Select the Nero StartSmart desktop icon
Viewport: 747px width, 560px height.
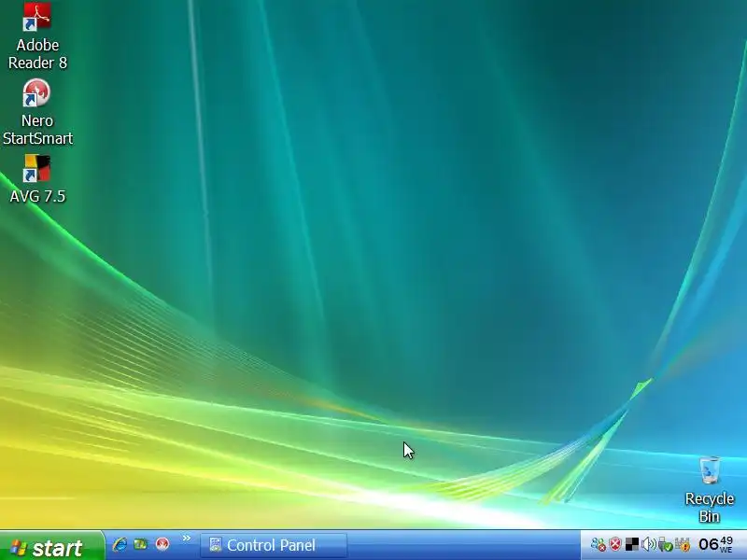(x=37, y=112)
